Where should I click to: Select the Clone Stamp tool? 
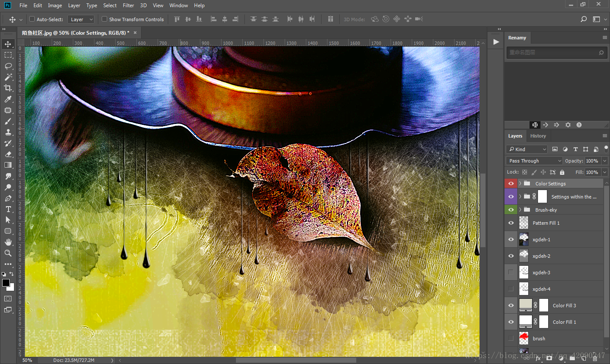pyautogui.click(x=8, y=132)
